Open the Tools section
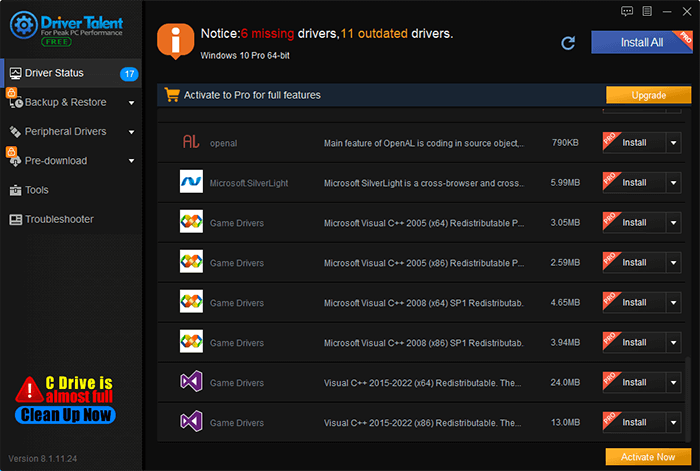Image resolution: width=700 pixels, height=471 pixels. (x=71, y=190)
